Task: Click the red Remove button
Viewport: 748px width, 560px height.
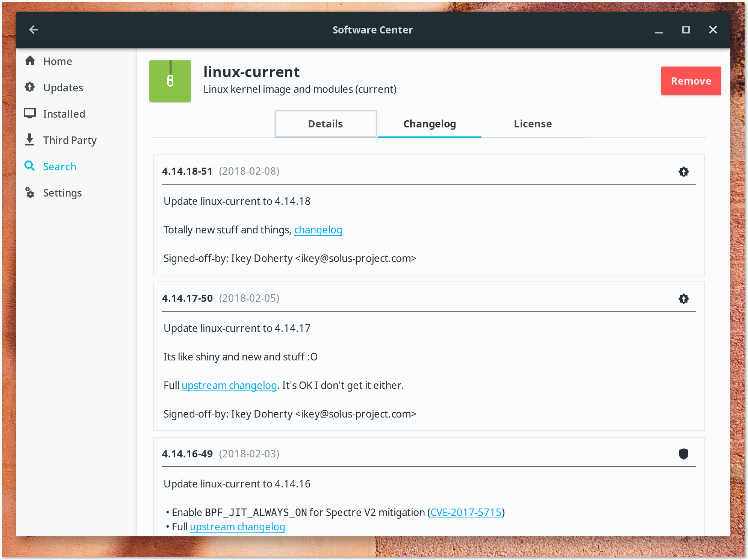Action: 691,81
